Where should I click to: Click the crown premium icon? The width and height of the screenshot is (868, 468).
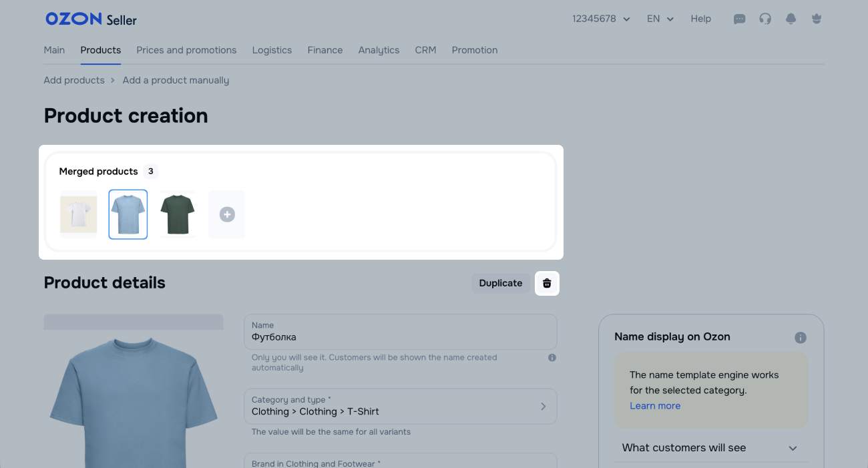click(816, 19)
